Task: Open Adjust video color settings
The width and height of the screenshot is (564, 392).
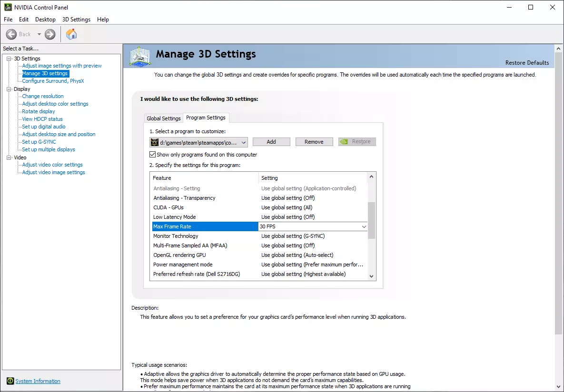Action: tap(52, 165)
